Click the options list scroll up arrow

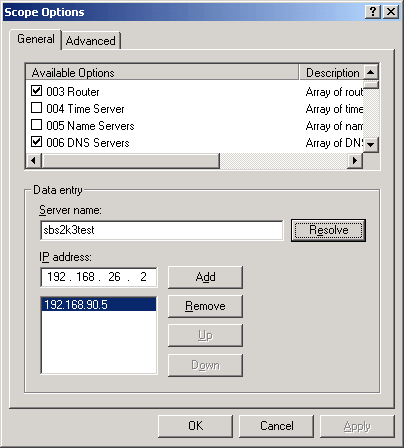pyautogui.click(x=371, y=72)
